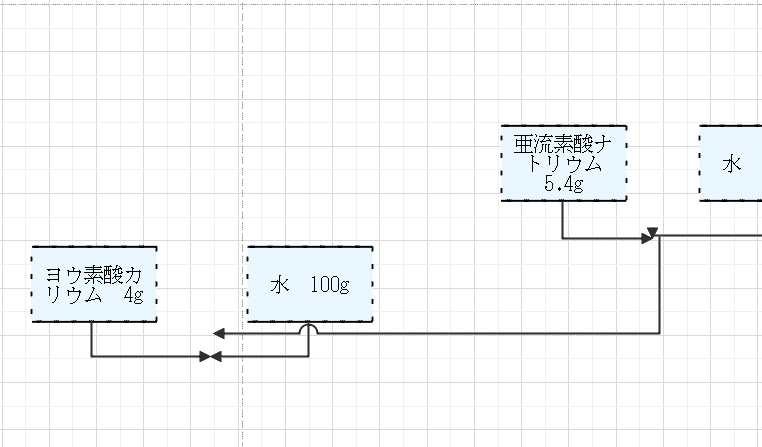Select the partially visible 水 box at right edge
The width and height of the screenshot is (762, 447).
coord(732,163)
